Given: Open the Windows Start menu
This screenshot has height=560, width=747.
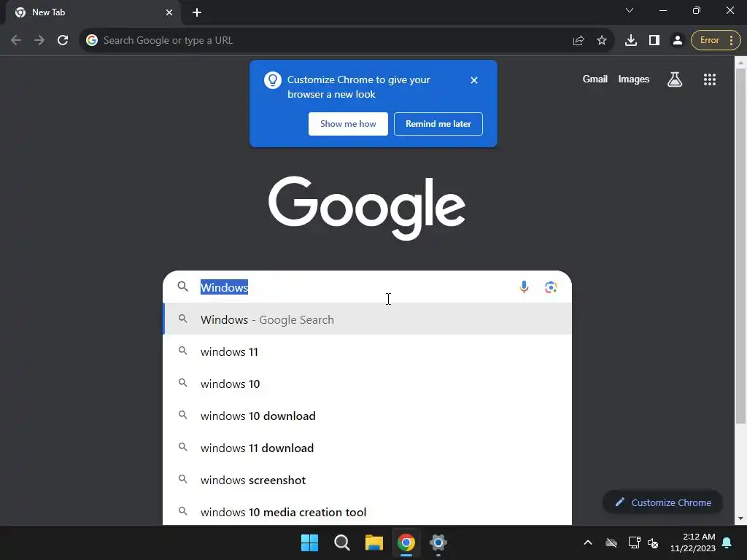Looking at the screenshot, I should (x=309, y=542).
